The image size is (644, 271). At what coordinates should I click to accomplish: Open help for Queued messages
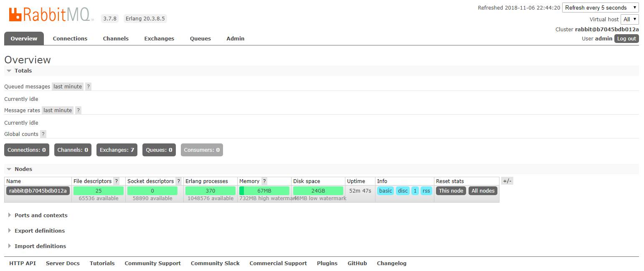pyautogui.click(x=88, y=87)
